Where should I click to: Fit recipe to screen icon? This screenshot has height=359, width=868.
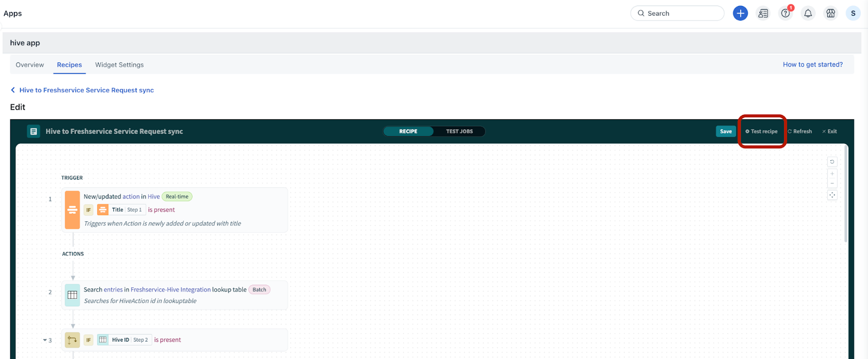832,195
